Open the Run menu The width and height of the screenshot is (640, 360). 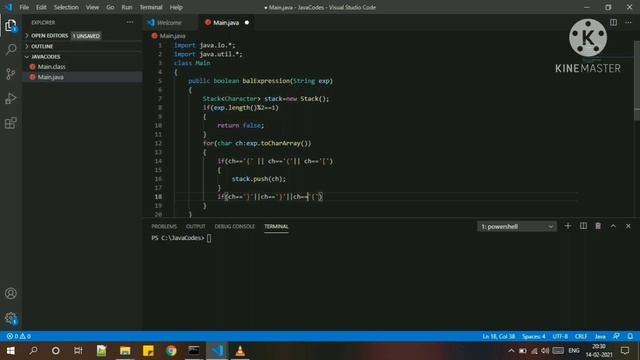(127, 7)
